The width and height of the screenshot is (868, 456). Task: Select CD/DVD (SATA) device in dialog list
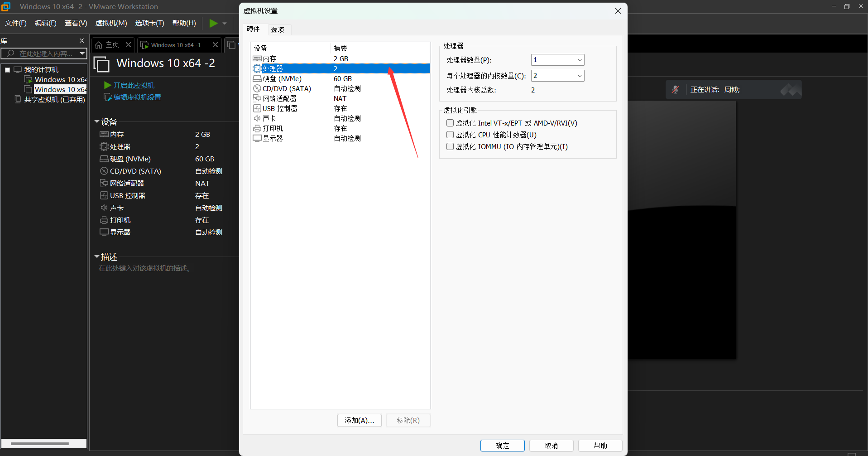[340, 88]
